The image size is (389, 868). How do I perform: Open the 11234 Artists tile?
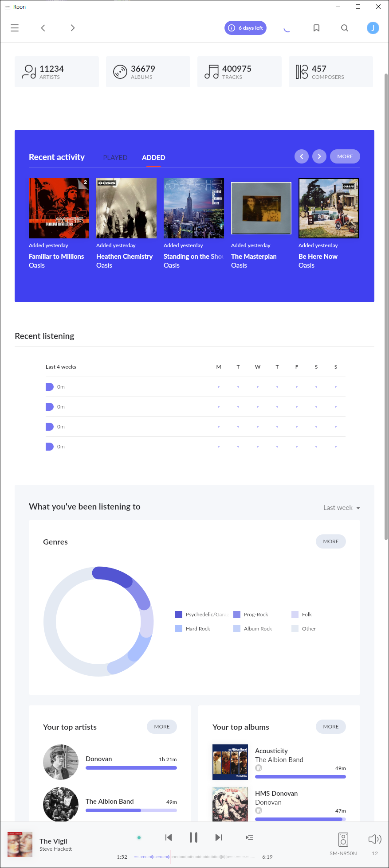coord(57,72)
